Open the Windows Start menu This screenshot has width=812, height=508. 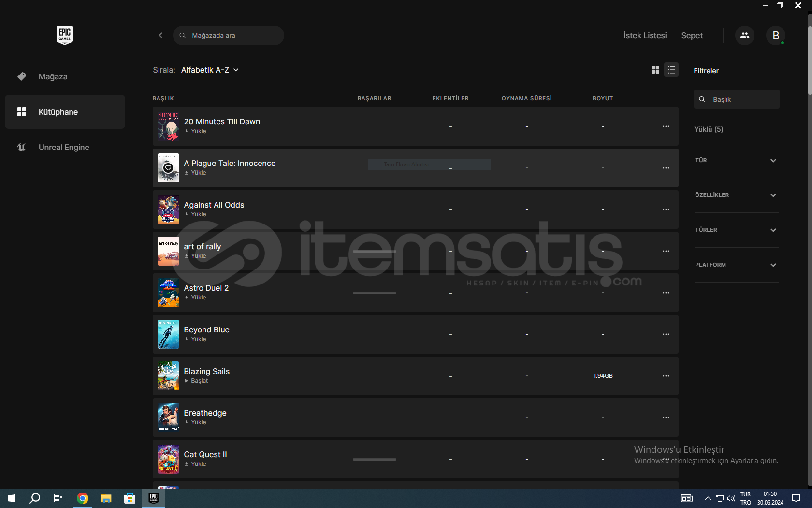[12, 498]
